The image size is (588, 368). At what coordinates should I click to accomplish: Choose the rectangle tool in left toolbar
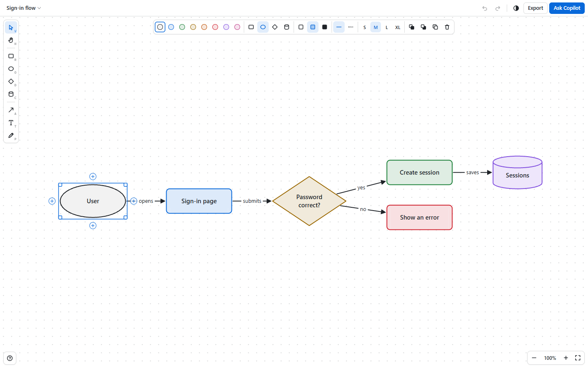11,56
